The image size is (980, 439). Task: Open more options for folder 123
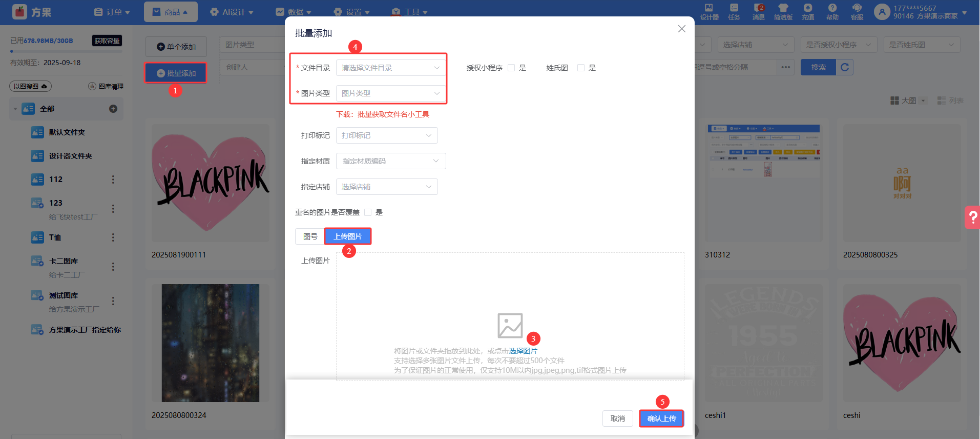(x=113, y=209)
